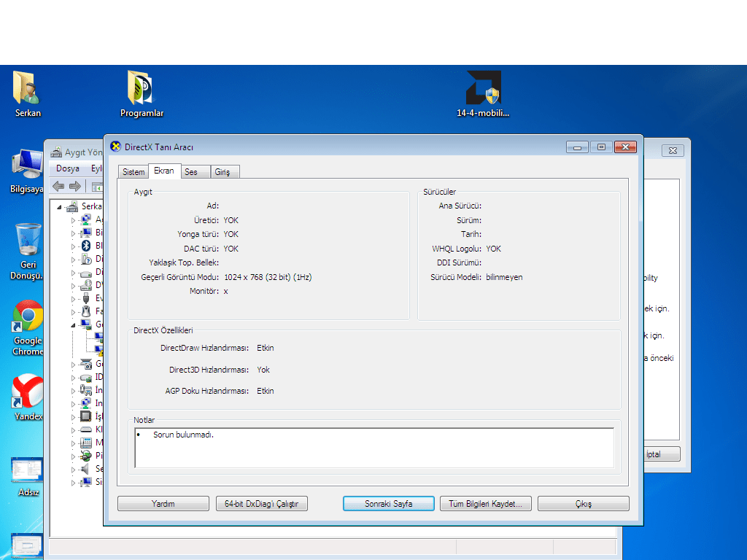Click the Çıkış button
This screenshot has width=747, height=560.
point(583,503)
